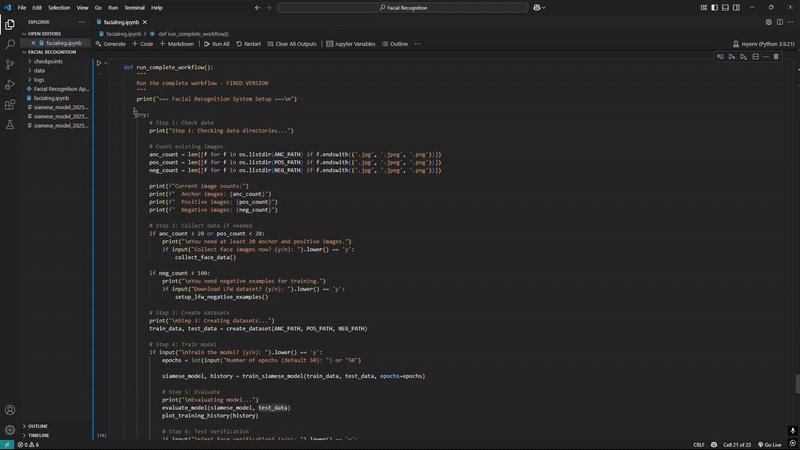Image resolution: width=800 pixels, height=450 pixels.
Task: Split the editor to the right
Action: 780,22
